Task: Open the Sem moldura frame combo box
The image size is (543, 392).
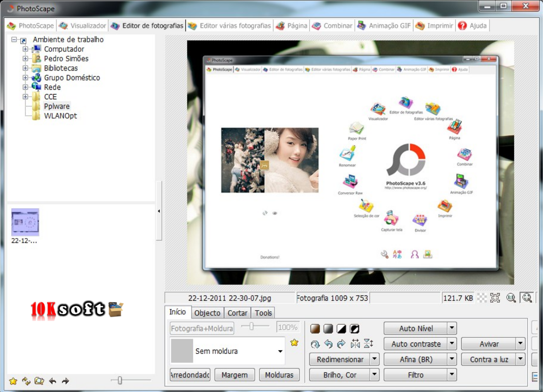Action: (x=228, y=351)
